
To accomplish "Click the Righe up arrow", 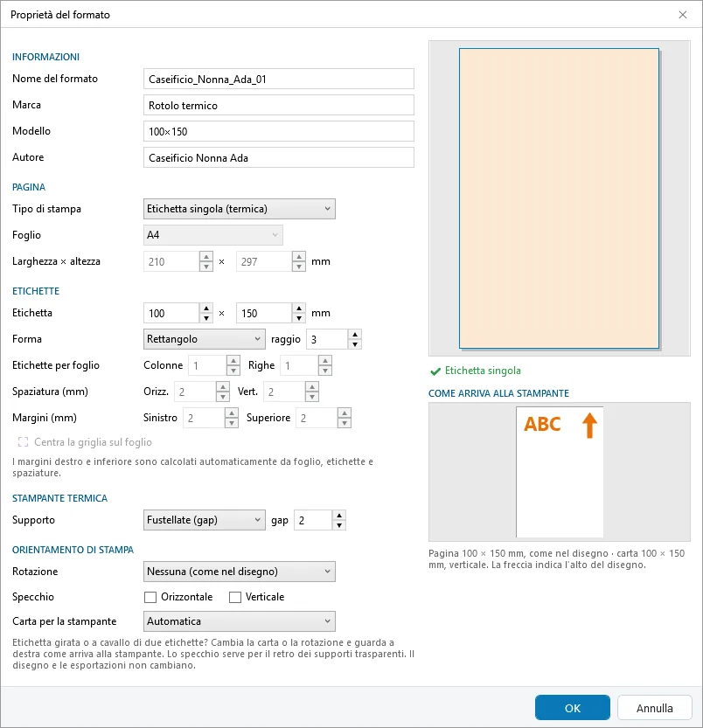I will pos(325,361).
